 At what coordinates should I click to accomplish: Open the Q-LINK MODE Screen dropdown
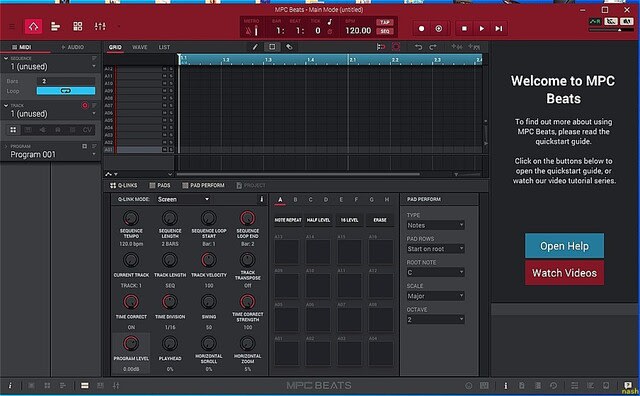183,199
